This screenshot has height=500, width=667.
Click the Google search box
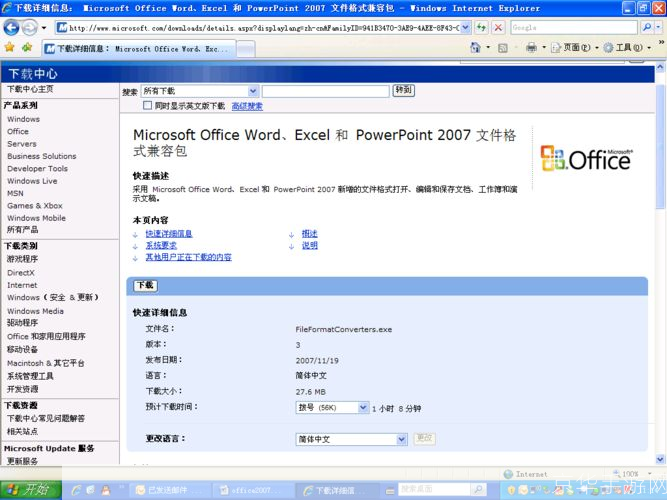click(573, 28)
